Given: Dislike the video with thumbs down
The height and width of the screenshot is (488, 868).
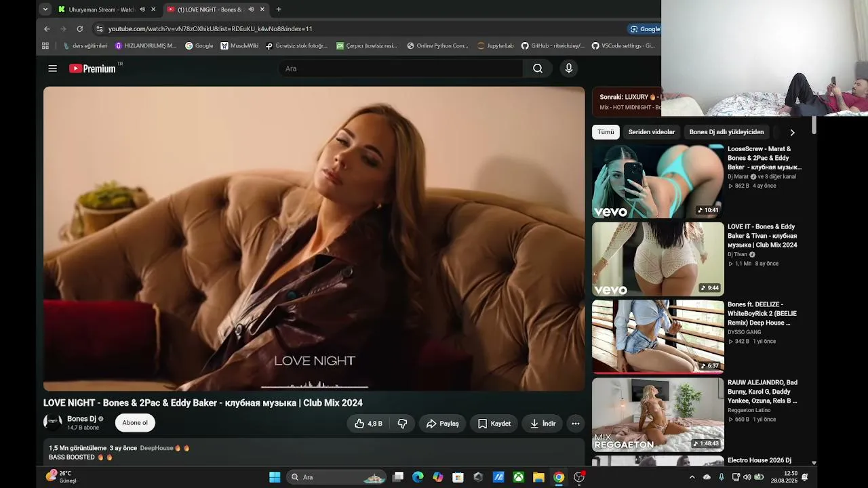Looking at the screenshot, I should tap(402, 424).
